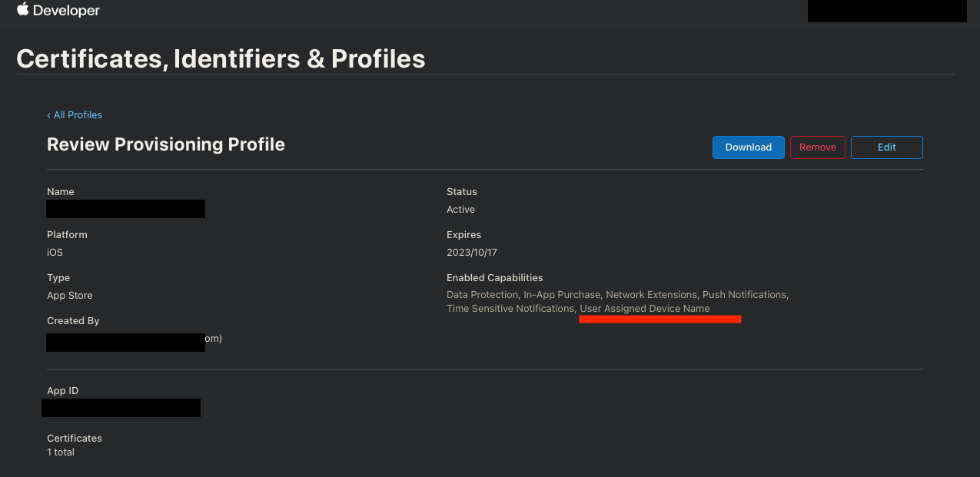980x477 pixels.
Task: Click the Enabled Capabilities label
Action: click(x=494, y=278)
